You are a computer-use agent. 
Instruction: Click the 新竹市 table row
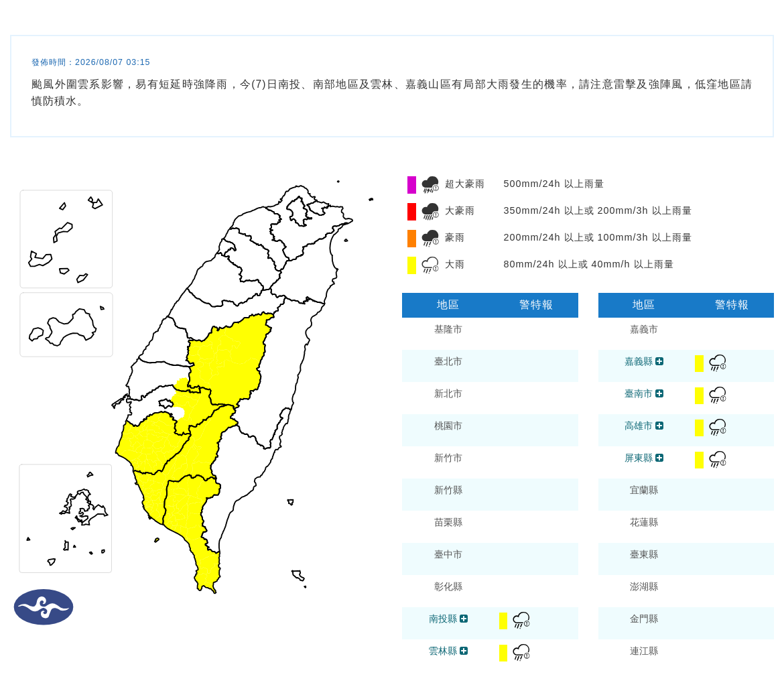click(x=490, y=462)
